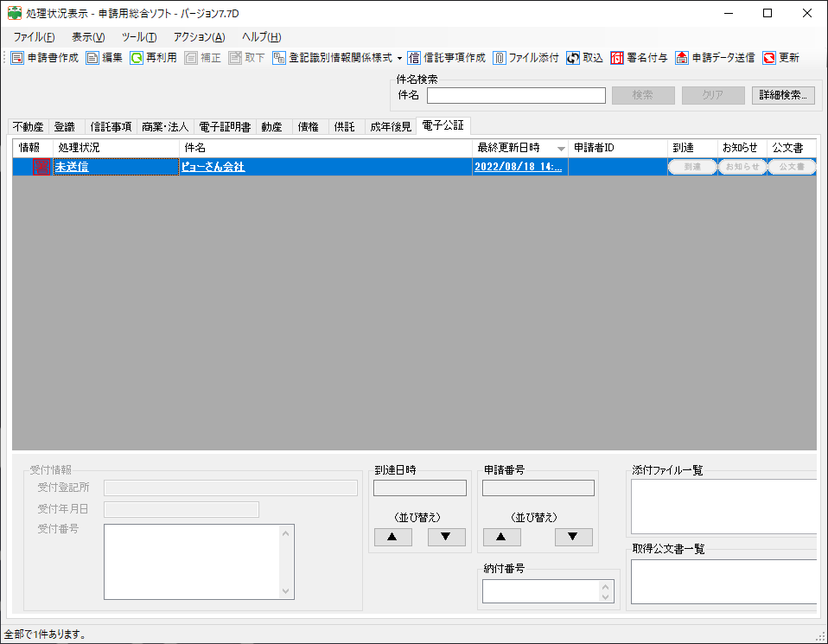Click the 受付番号 scroll down arrow
This screenshot has width=828, height=644.
[286, 591]
